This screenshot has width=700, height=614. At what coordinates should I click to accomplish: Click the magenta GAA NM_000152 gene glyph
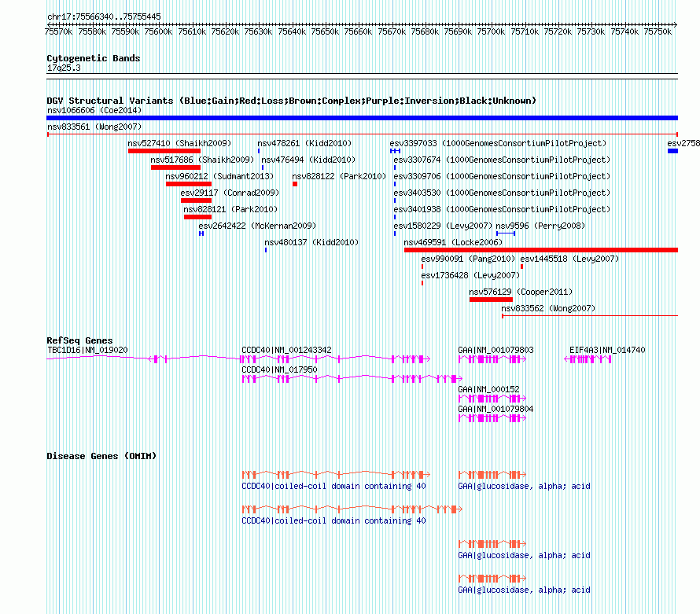coord(492,399)
